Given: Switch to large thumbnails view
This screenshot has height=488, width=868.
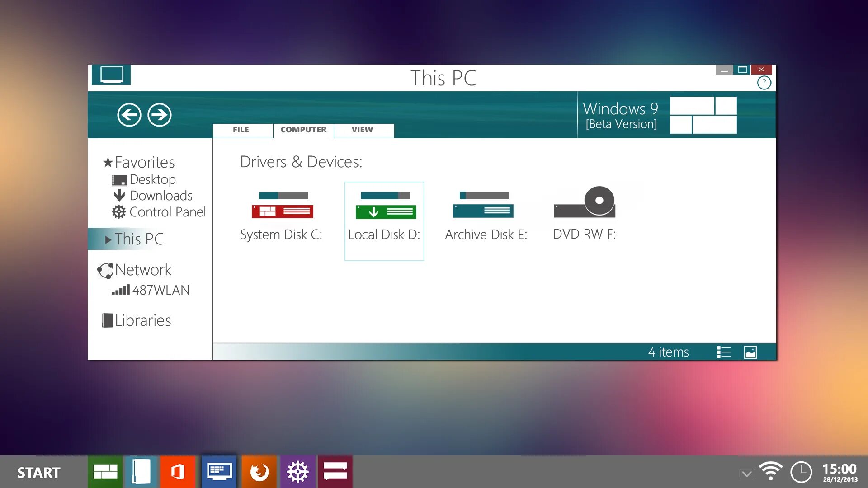Looking at the screenshot, I should coord(750,352).
